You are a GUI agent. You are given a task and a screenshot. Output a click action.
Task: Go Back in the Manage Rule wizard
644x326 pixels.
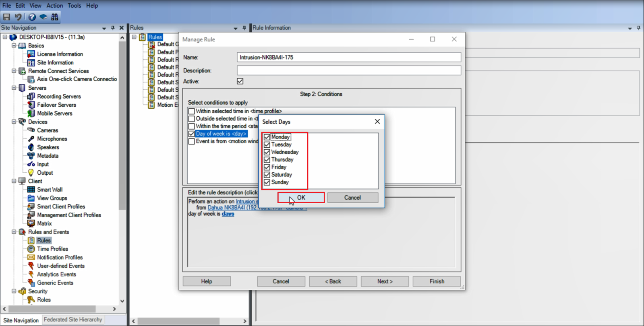coord(333,281)
